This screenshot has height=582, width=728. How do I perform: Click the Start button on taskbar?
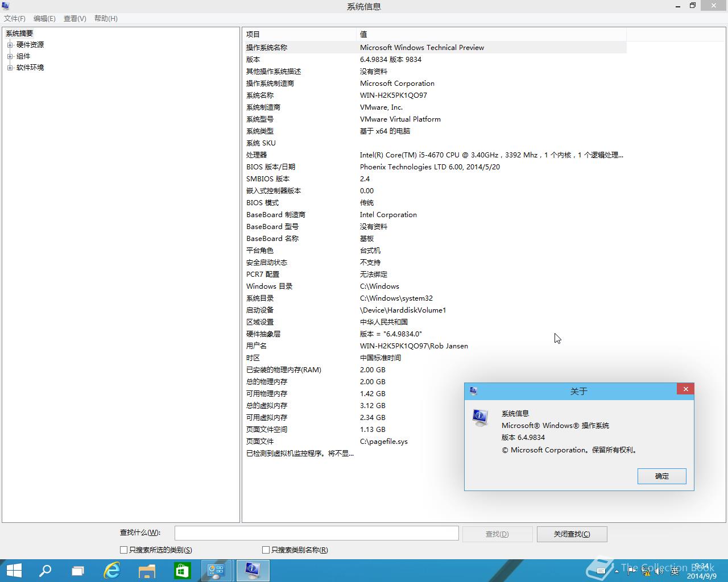click(14, 571)
